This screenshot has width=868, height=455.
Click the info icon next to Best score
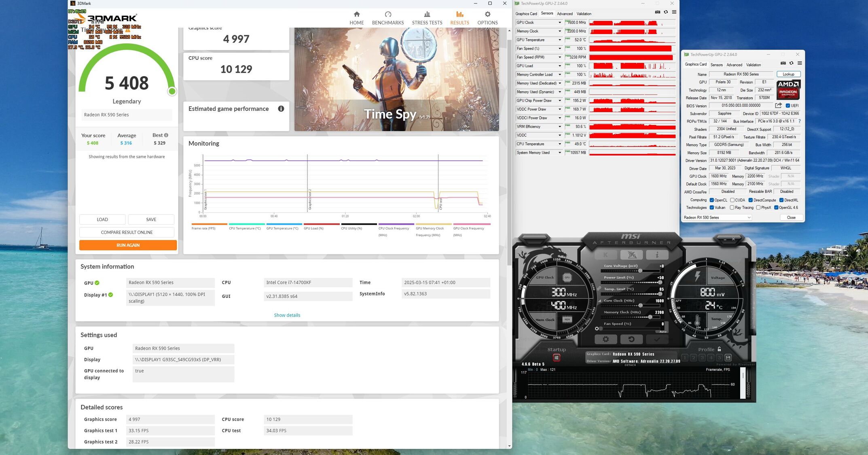point(166,135)
